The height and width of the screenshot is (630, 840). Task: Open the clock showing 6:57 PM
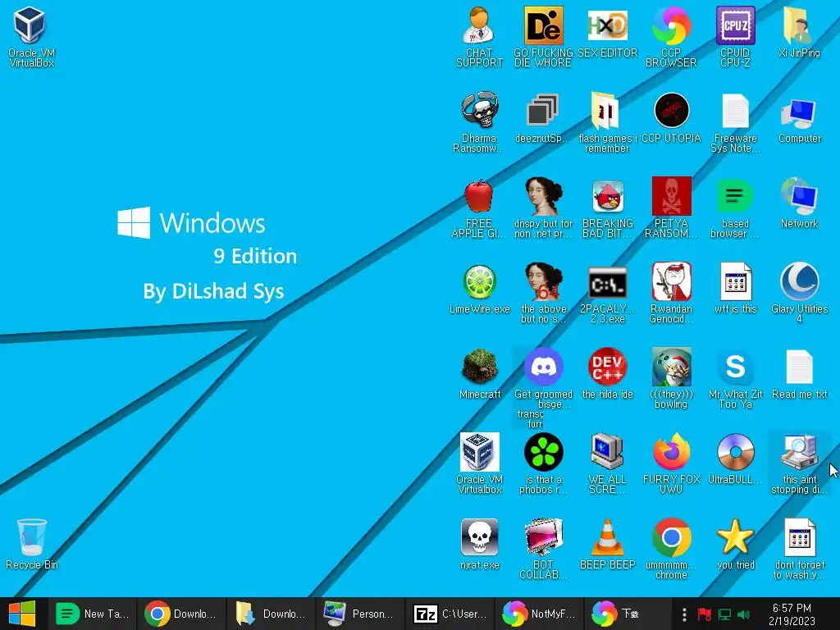click(x=792, y=614)
